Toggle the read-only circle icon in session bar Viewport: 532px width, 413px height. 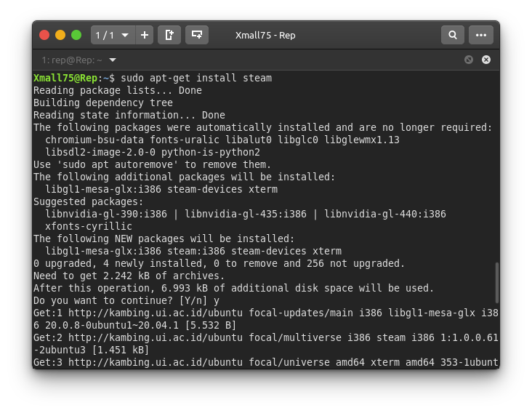tap(469, 60)
